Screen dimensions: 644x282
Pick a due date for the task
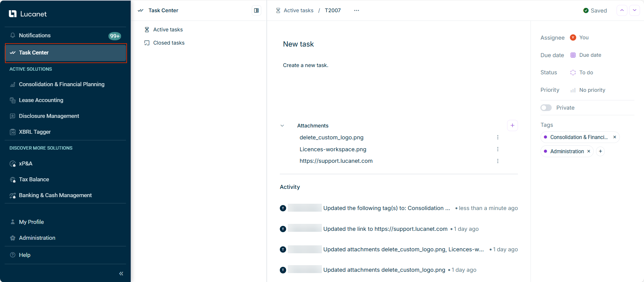(590, 55)
